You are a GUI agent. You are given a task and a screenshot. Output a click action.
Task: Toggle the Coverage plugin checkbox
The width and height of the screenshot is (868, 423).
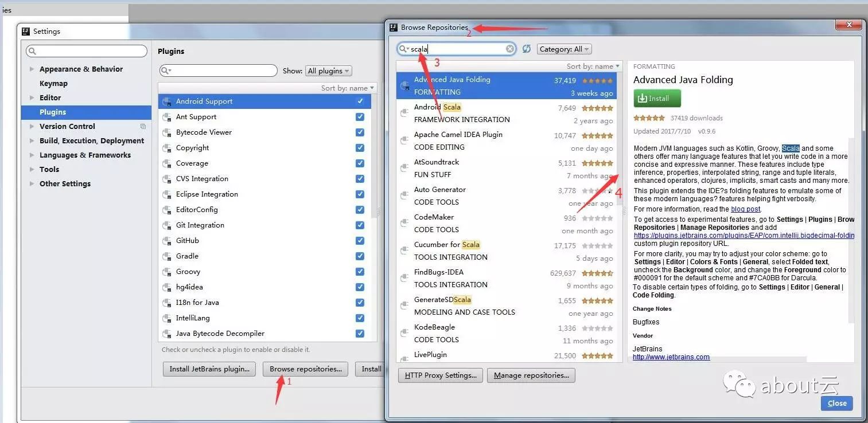360,163
